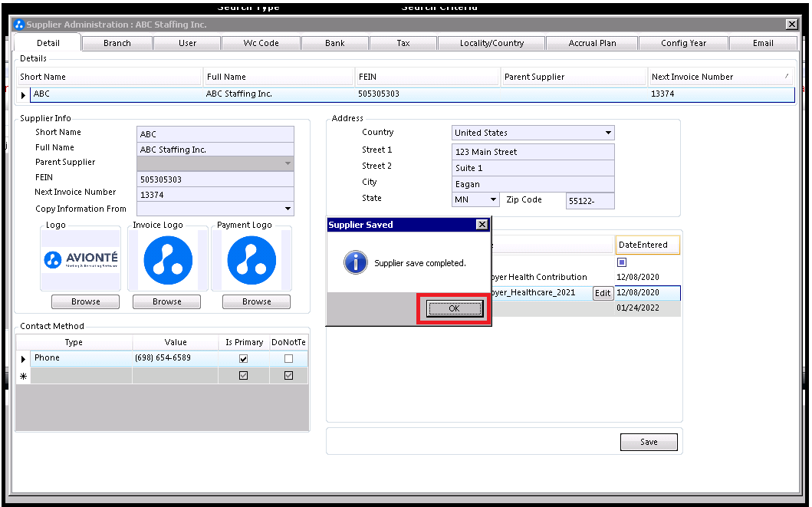Screen dimensions: 812x507
Task: Select the Phone row indicator arrow
Action: click(x=23, y=358)
